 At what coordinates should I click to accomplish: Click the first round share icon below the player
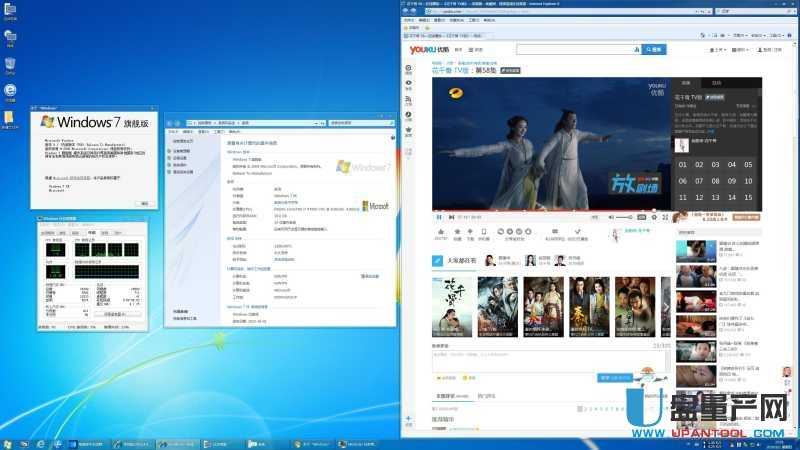pyautogui.click(x=501, y=232)
